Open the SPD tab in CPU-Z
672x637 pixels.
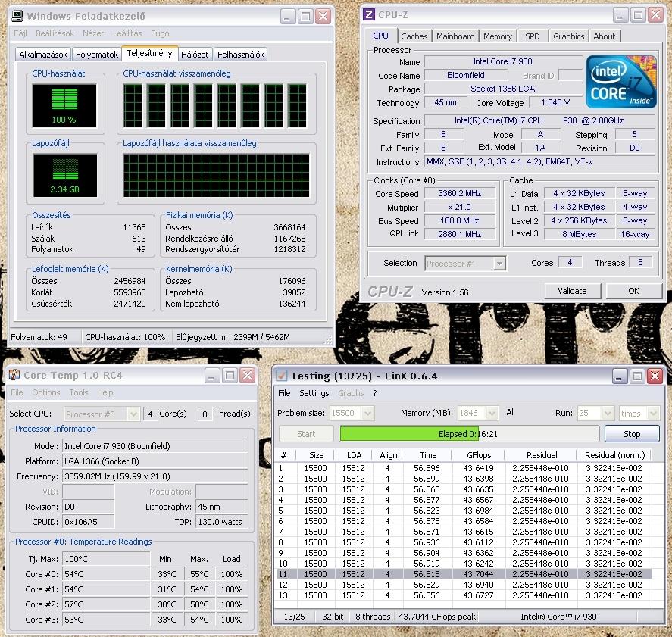533,36
